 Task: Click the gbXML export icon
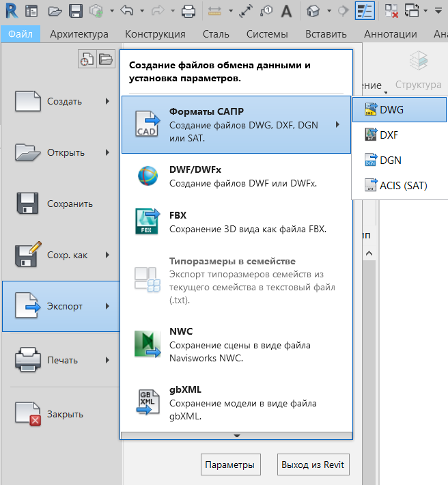pyautogui.click(x=148, y=402)
